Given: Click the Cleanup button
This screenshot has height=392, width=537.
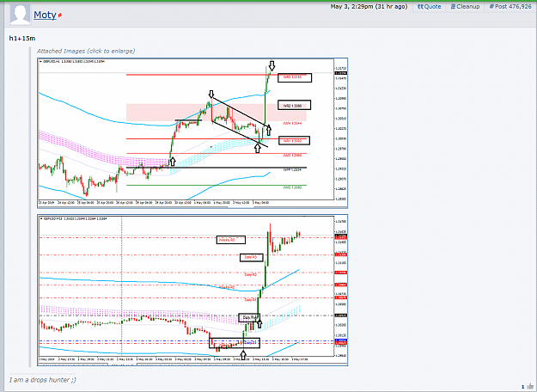Looking at the screenshot, I should coord(465,7).
